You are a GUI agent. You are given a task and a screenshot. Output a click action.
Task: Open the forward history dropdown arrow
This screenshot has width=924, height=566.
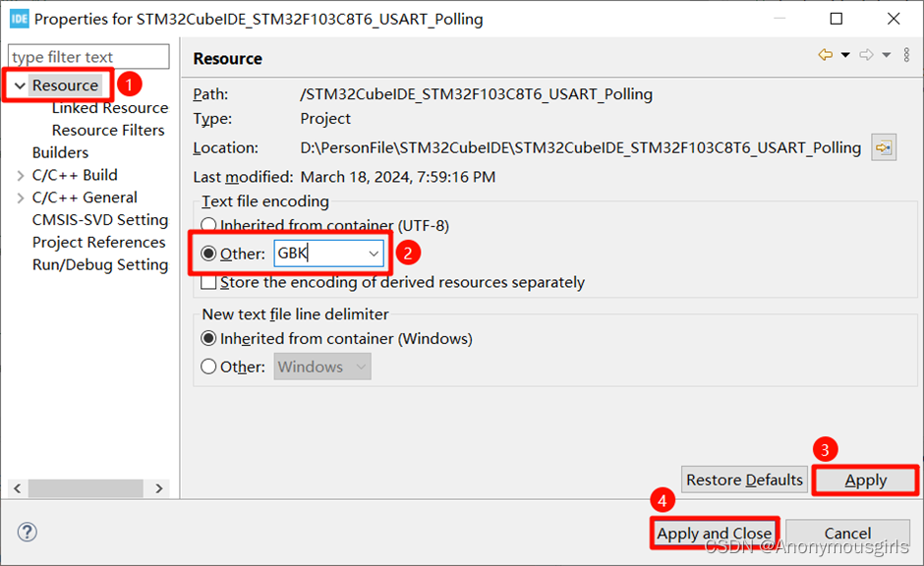pyautogui.click(x=887, y=55)
